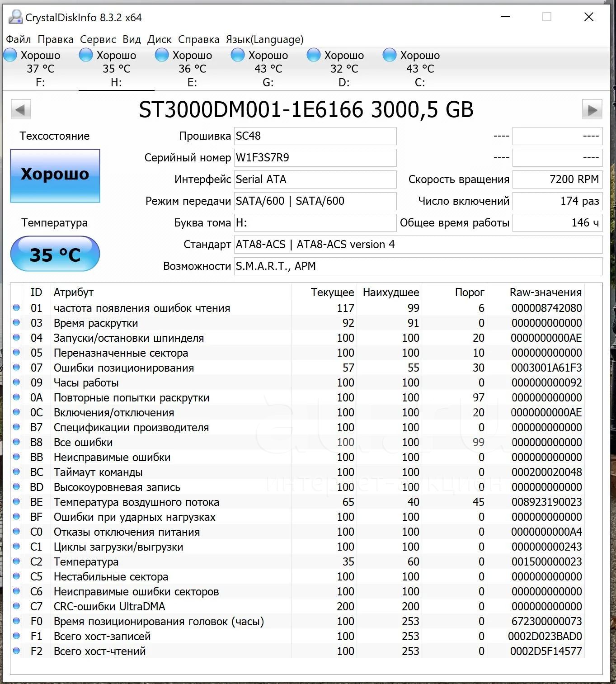
Task: Select the E: disk tab
Action: coord(193,69)
